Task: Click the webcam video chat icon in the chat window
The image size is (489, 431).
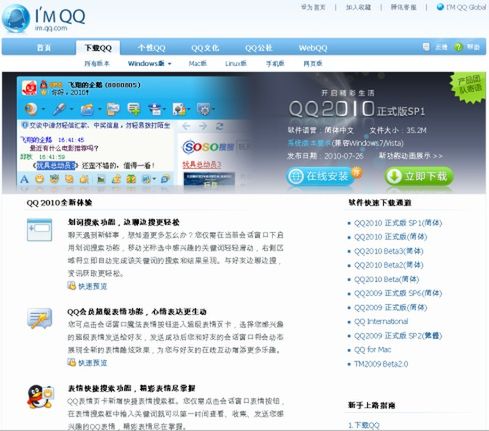Action: pyautogui.click(x=31, y=109)
